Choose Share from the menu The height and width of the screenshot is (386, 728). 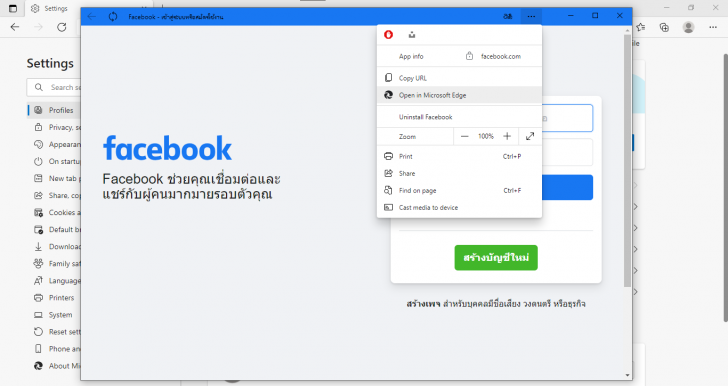tap(459, 173)
